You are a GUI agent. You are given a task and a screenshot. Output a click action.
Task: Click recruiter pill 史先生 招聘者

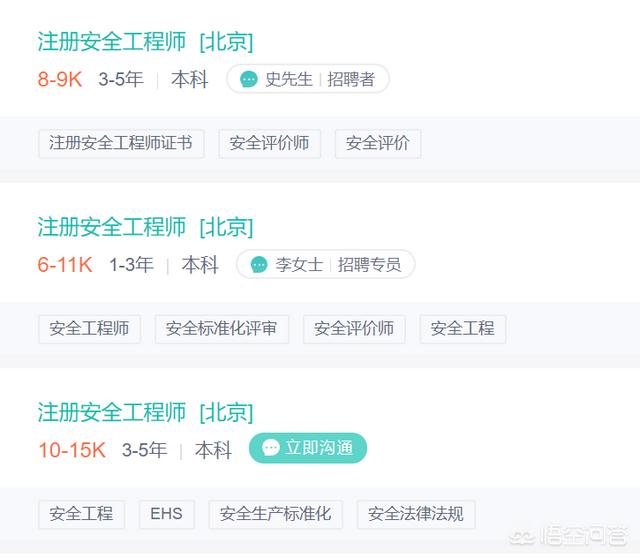tap(308, 79)
